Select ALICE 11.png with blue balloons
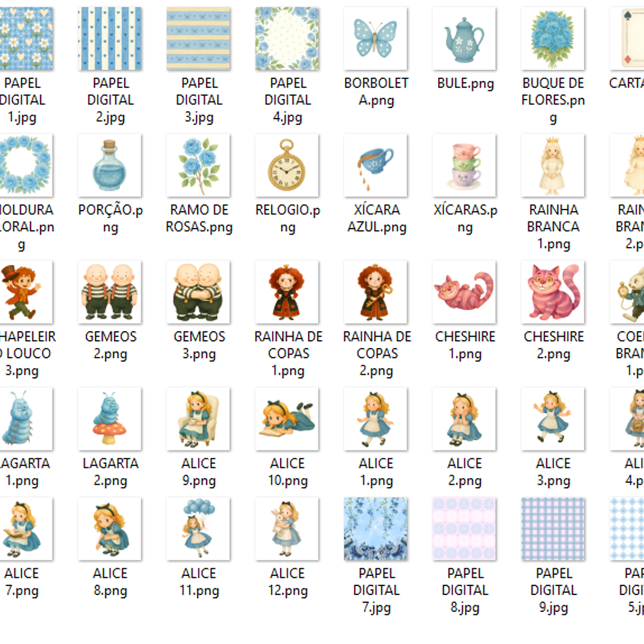This screenshot has height=644, width=644. coord(198,529)
